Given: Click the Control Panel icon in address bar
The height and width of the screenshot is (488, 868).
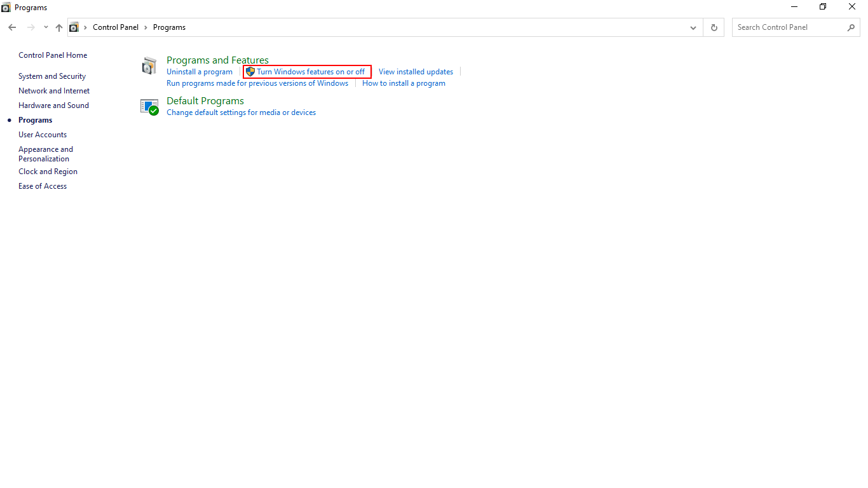Looking at the screenshot, I should point(74,27).
